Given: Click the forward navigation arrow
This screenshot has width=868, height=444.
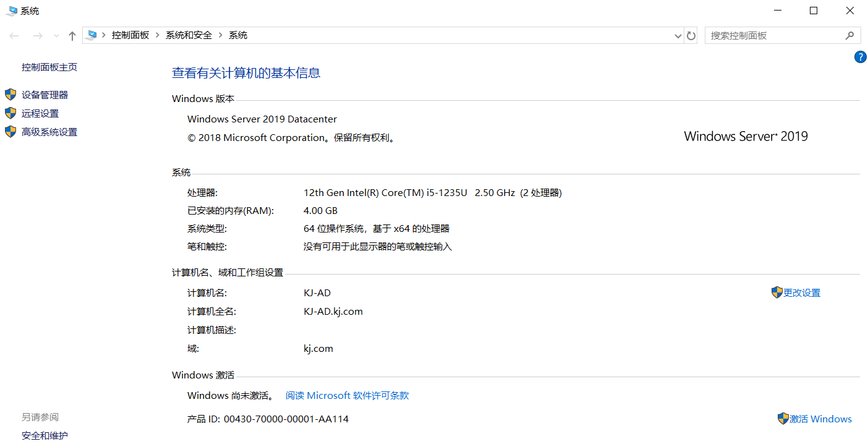Looking at the screenshot, I should tap(37, 36).
